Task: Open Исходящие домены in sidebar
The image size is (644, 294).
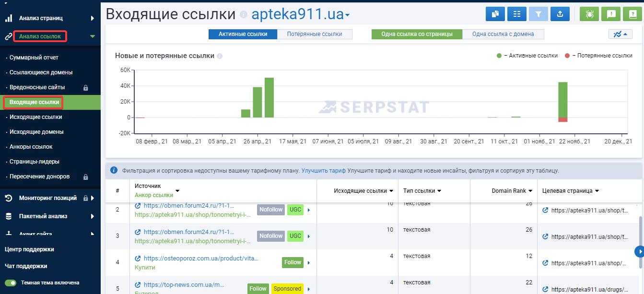Action: (36, 132)
